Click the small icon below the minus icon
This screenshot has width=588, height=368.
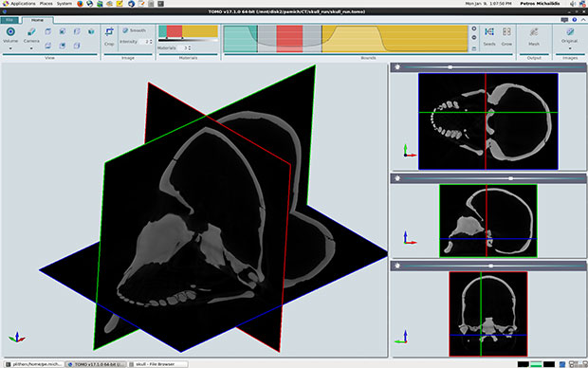click(x=474, y=48)
